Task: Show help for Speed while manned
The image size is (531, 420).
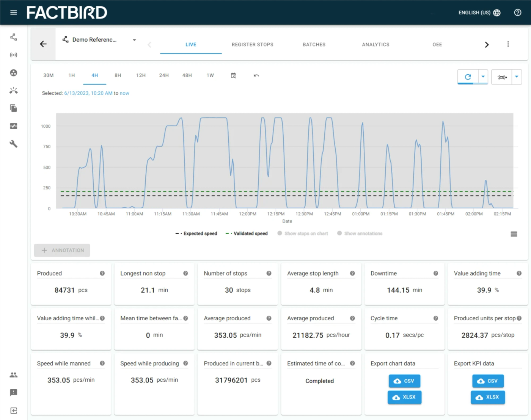Action: [102, 363]
